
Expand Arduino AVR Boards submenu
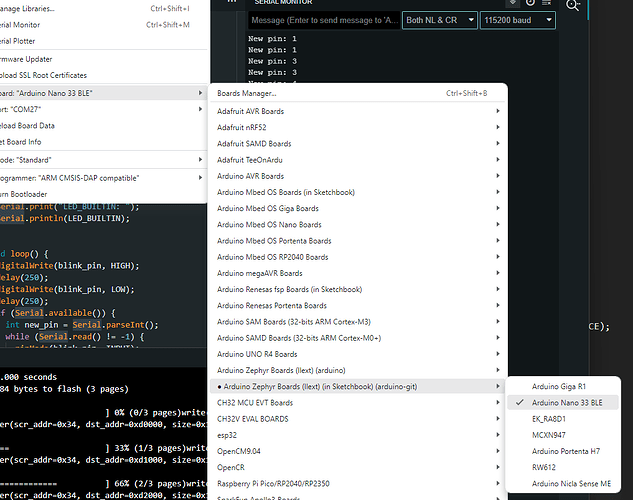pyautogui.click(x=358, y=176)
